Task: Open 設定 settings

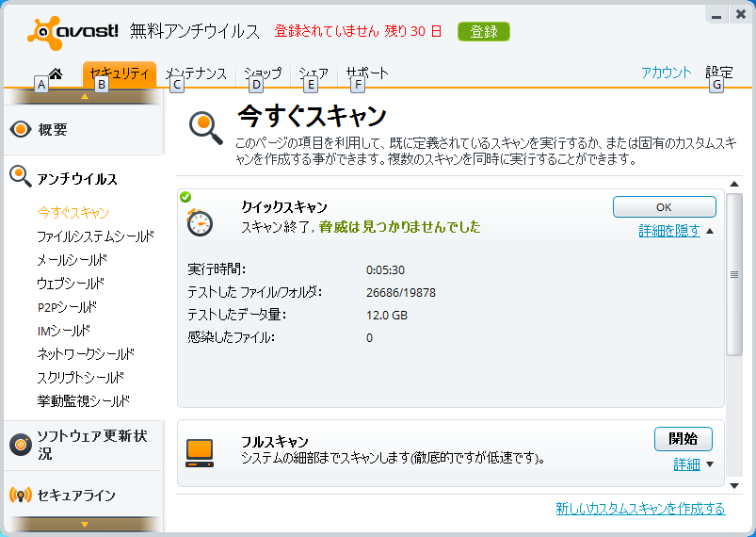Action: click(719, 73)
